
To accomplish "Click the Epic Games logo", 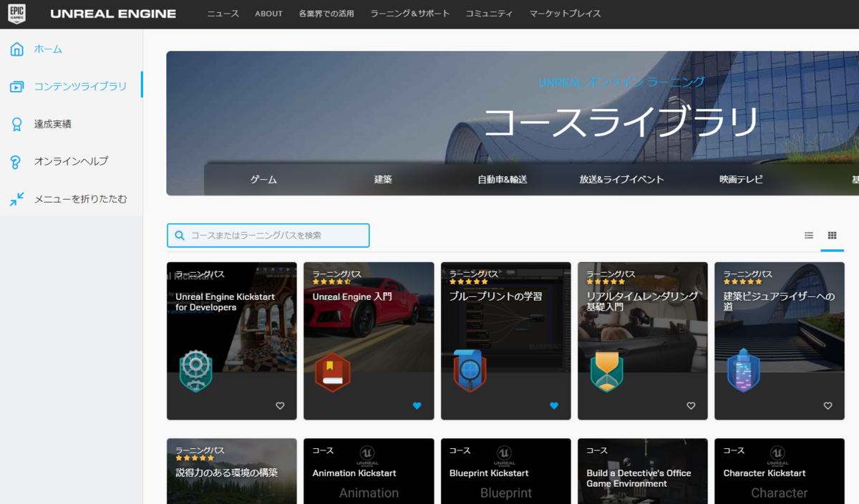I will (x=16, y=14).
